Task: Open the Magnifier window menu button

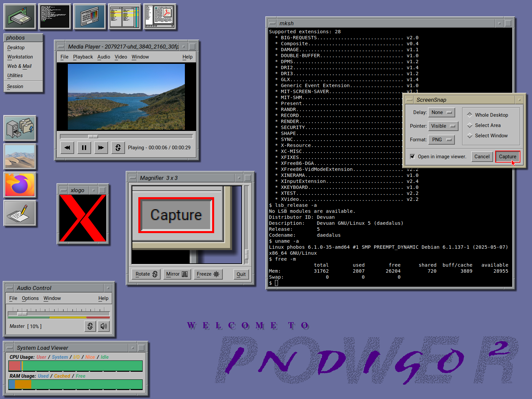Action: pos(133,178)
